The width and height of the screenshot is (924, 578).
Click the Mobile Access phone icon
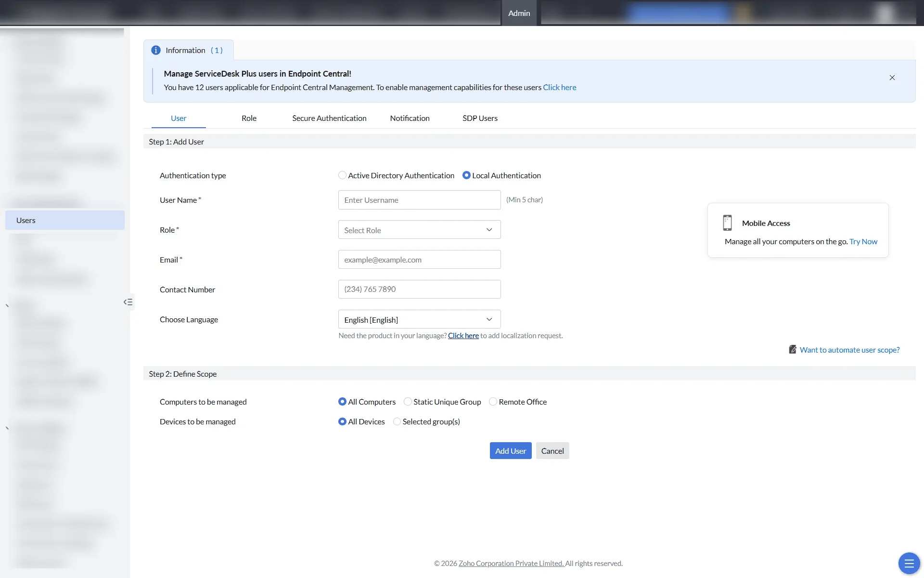(727, 223)
